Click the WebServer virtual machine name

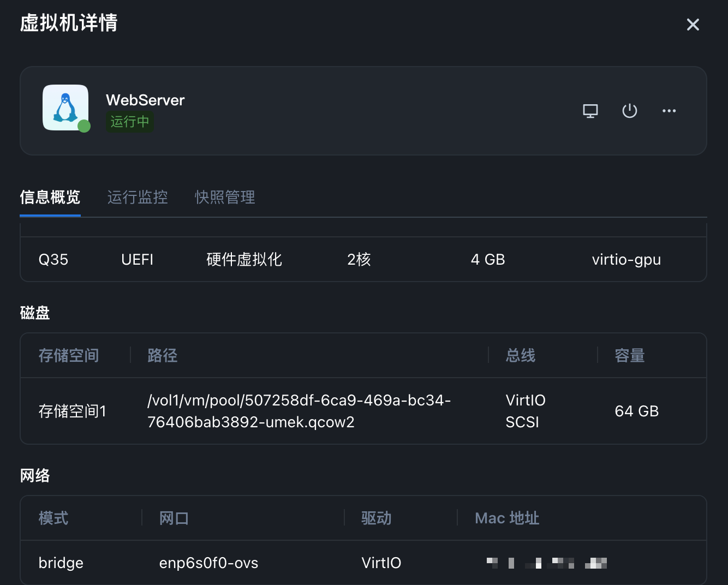[x=145, y=100]
